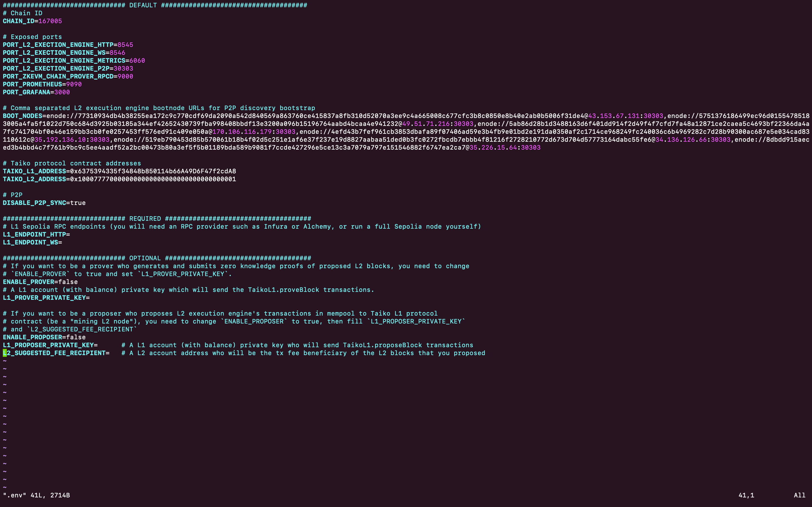The width and height of the screenshot is (812, 507).
Task: Click the L1 Sepolia RPC endpoints comment
Action: (242, 227)
